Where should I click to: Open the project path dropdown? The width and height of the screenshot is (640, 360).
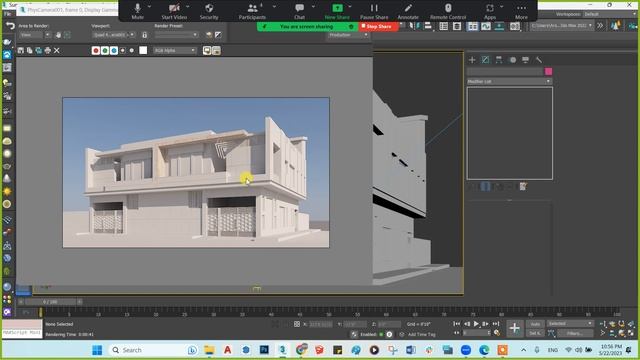coord(562,26)
